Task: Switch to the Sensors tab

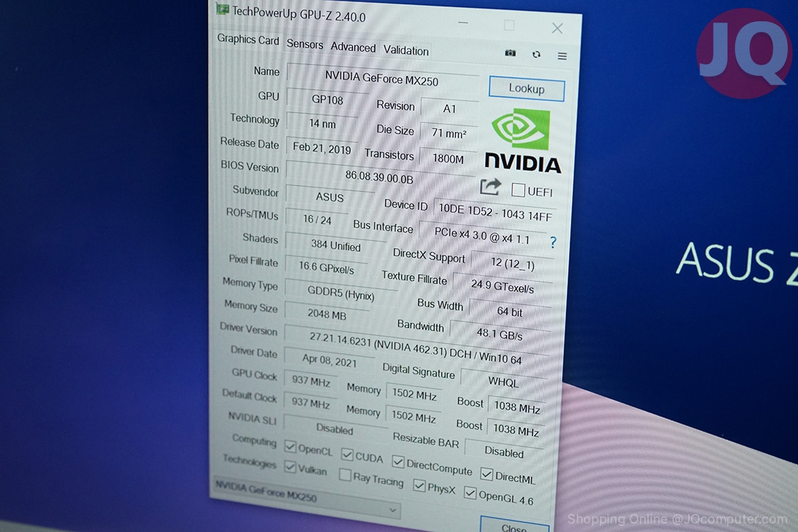Action: [x=305, y=45]
